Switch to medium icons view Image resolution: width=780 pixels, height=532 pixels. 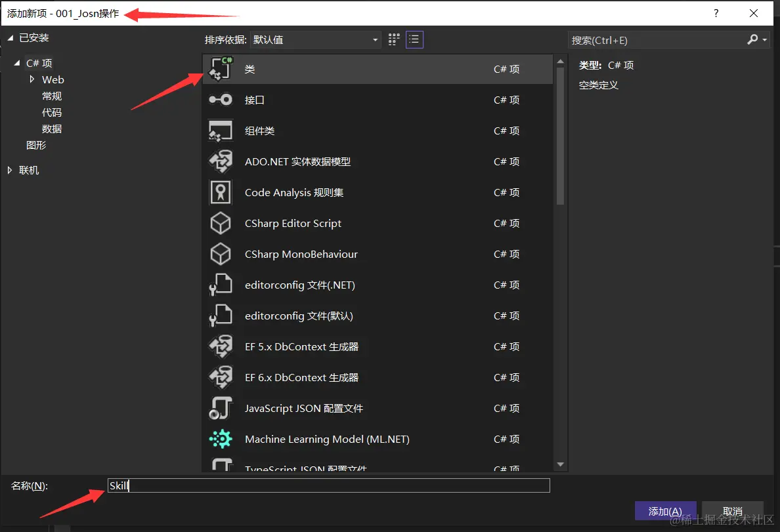393,39
